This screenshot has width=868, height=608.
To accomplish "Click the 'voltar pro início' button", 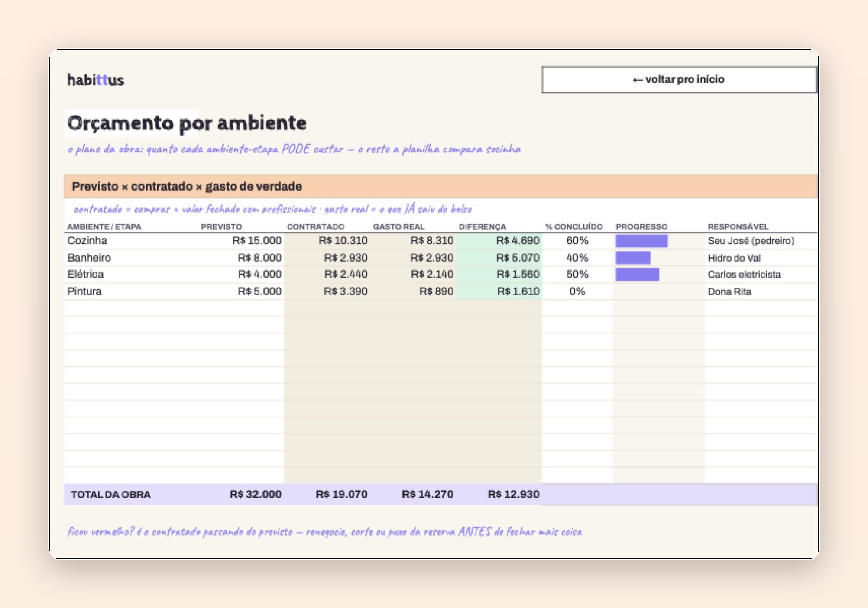I will coord(679,80).
